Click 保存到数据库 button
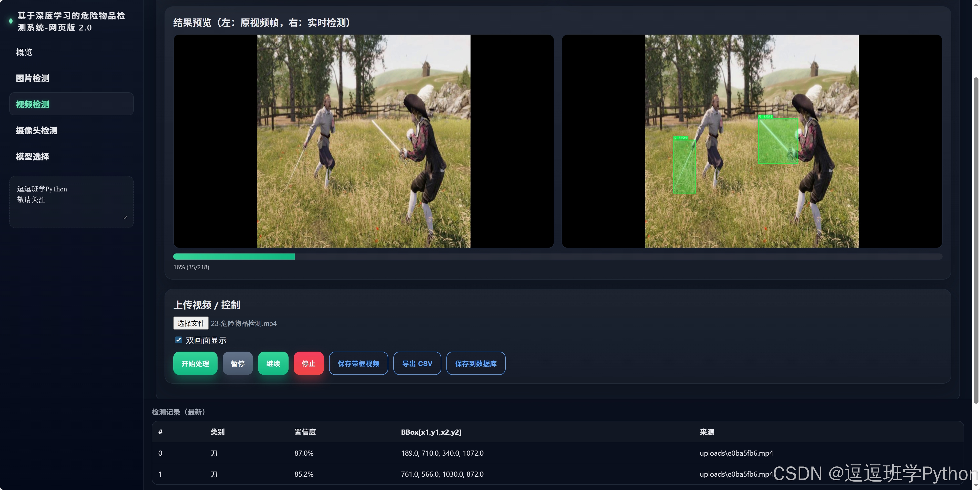980x490 pixels. (476, 363)
